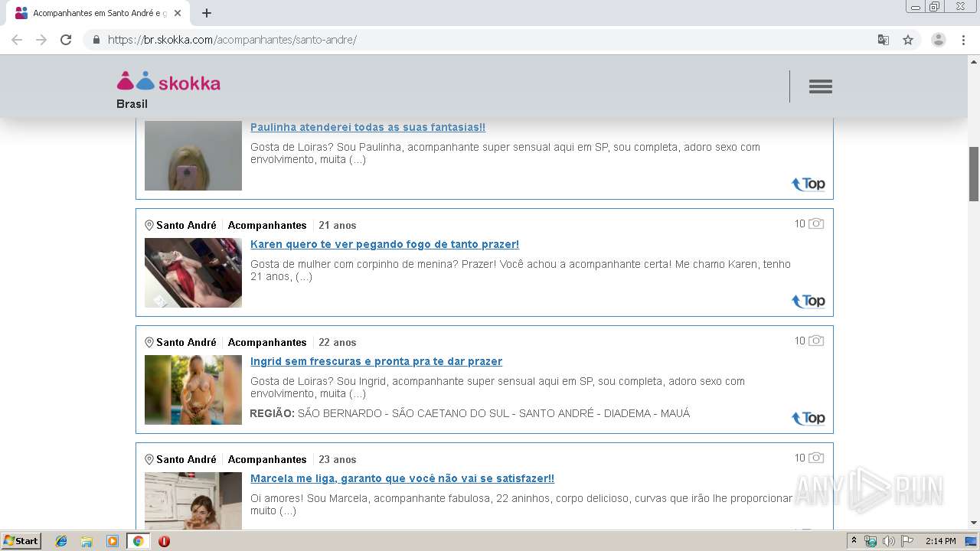The height and width of the screenshot is (551, 980).
Task: Open Ingrid listing title link
Action: coord(376,361)
